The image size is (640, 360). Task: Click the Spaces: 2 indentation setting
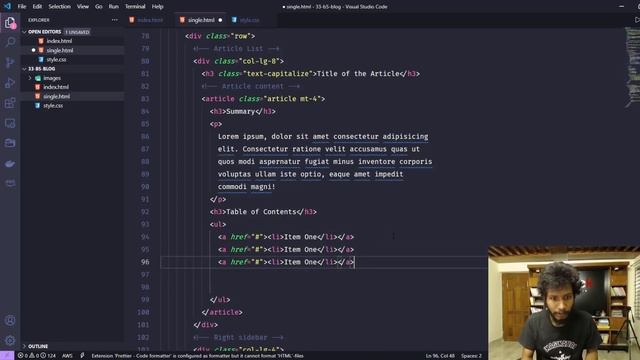(x=471, y=356)
